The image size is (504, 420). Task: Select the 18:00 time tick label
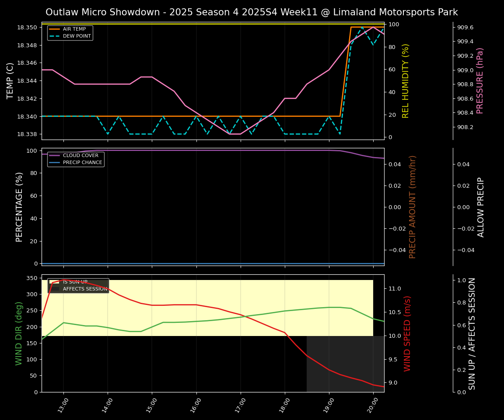(x=284, y=405)
